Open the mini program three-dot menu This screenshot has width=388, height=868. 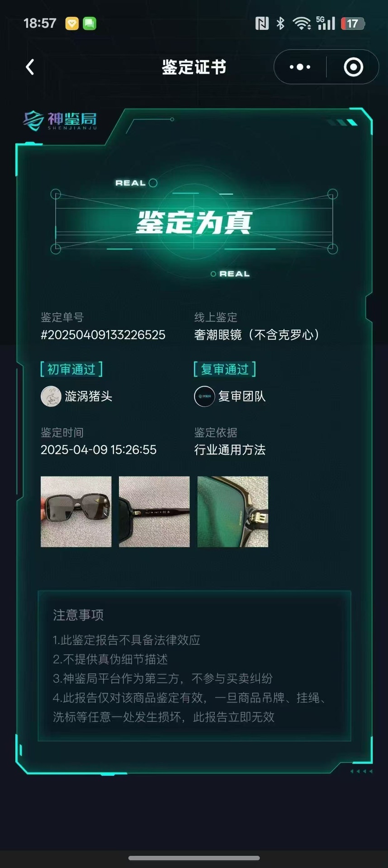pos(300,67)
